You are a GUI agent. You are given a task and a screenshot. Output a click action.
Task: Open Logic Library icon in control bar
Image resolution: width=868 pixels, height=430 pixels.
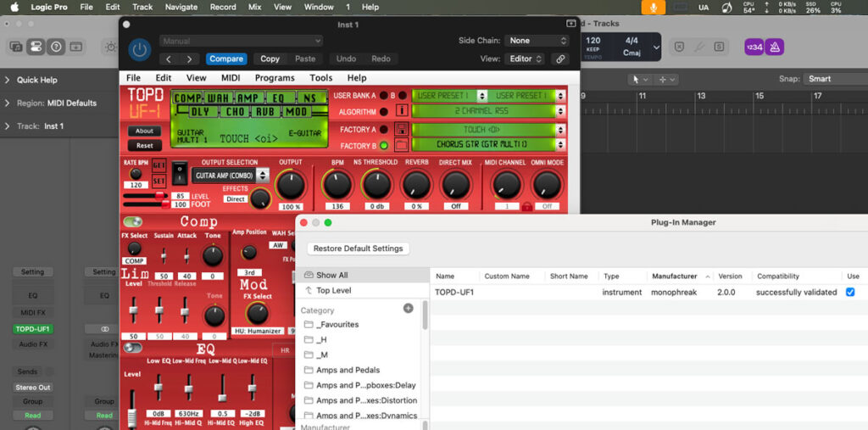pyautogui.click(x=16, y=47)
